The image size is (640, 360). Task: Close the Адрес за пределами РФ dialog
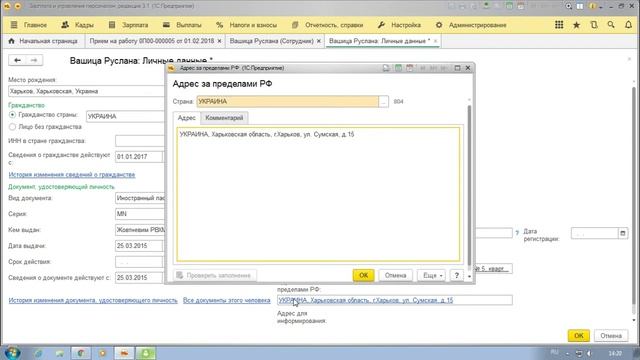pos(468,68)
